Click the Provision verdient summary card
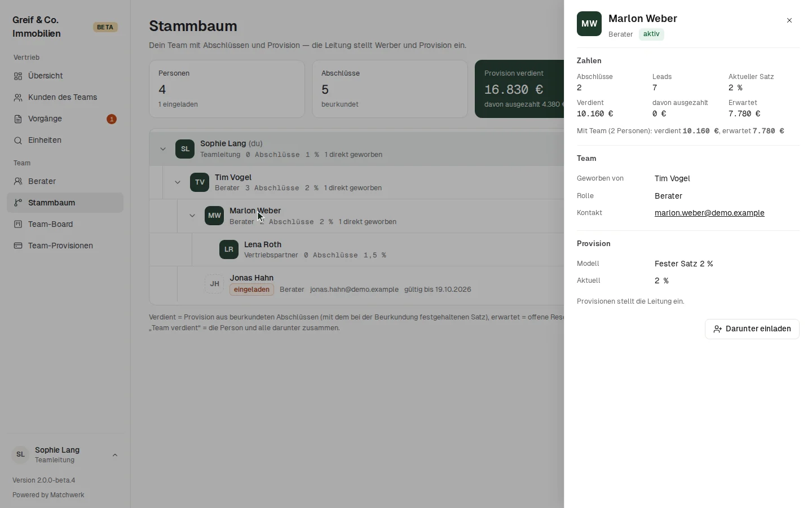The width and height of the screenshot is (812, 508). coord(519,89)
